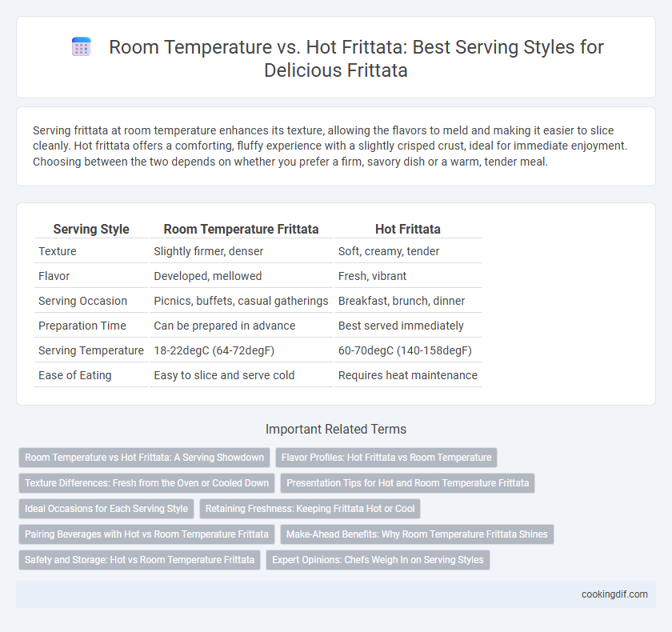672x632 pixels.
Task: Open 'Pairing Beverages with Hot vs Room Temperature Frittata'
Action: point(146,534)
